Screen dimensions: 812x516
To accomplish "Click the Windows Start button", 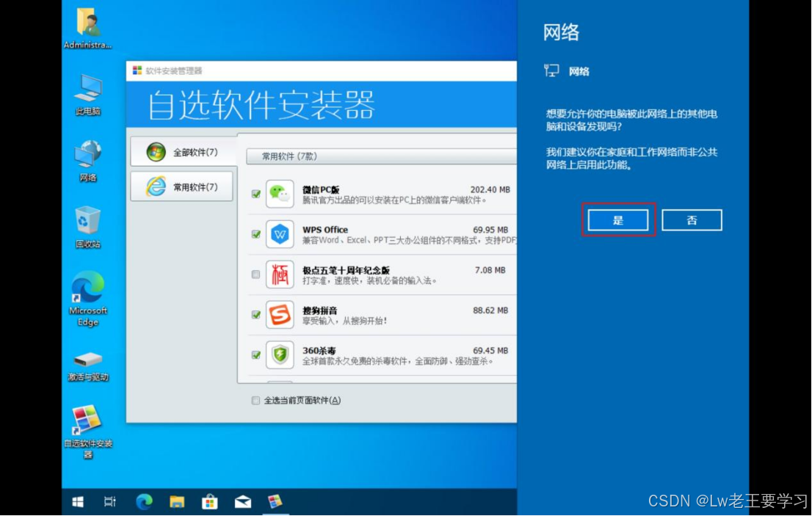I will [78, 501].
